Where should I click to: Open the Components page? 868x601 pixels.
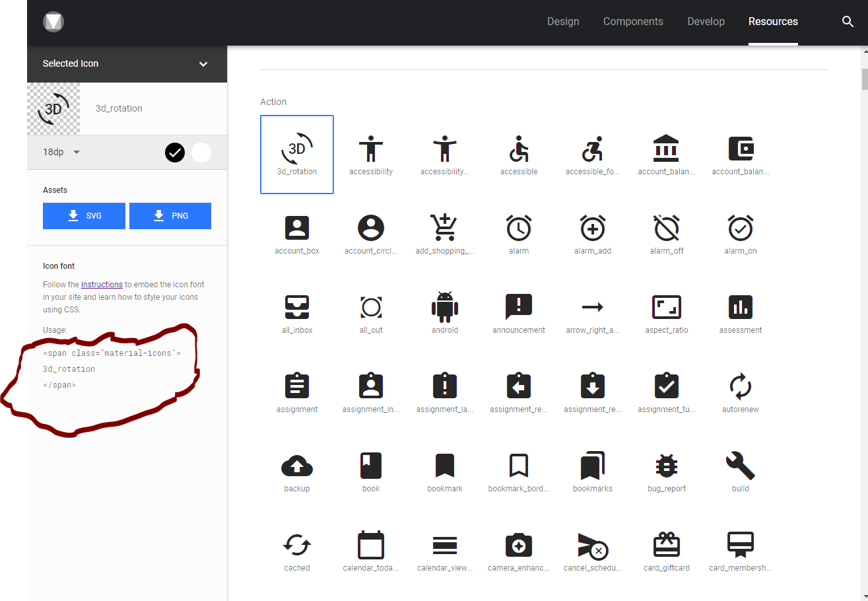633,21
